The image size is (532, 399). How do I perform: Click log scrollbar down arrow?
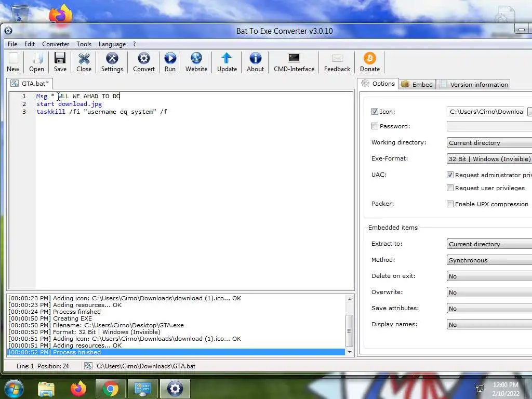[350, 352]
